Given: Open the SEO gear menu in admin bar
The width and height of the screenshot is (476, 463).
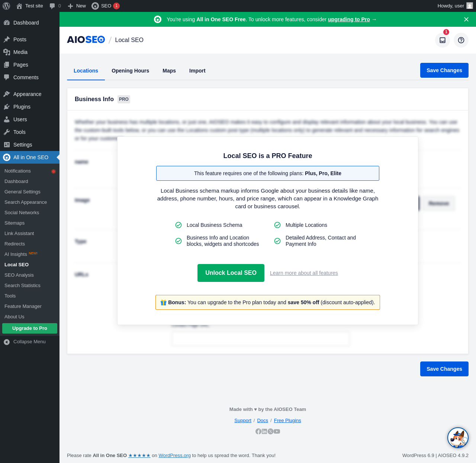Looking at the screenshot, I should point(95,6).
